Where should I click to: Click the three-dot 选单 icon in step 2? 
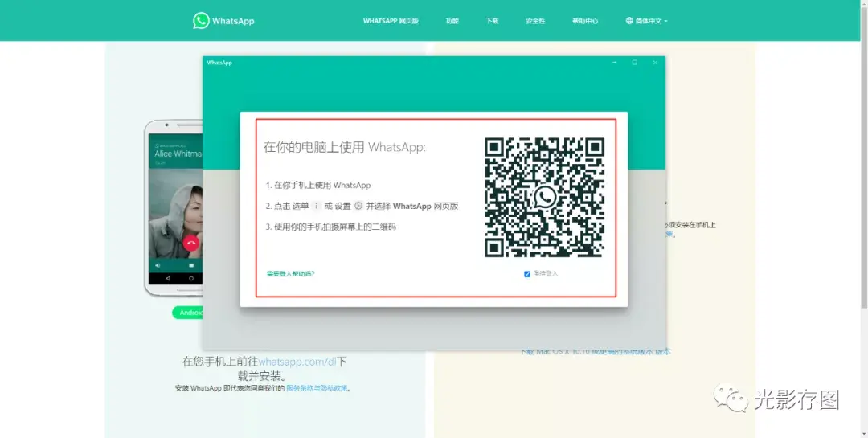click(x=316, y=206)
